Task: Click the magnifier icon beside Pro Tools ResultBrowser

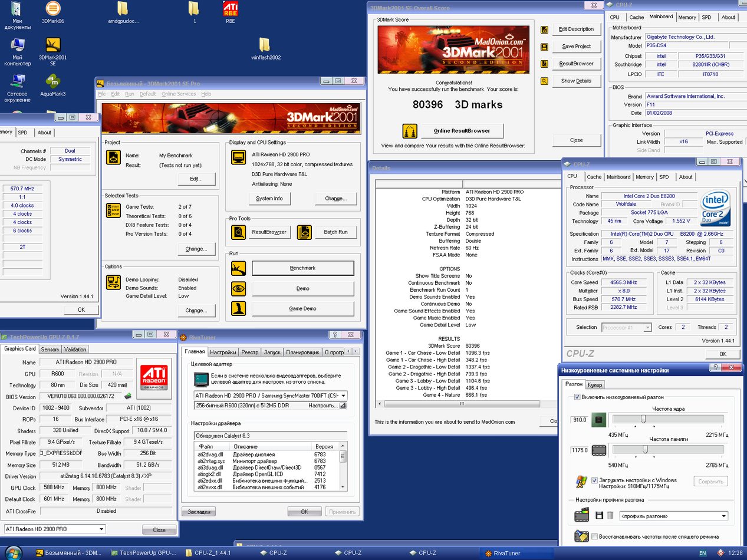Action: (x=238, y=232)
